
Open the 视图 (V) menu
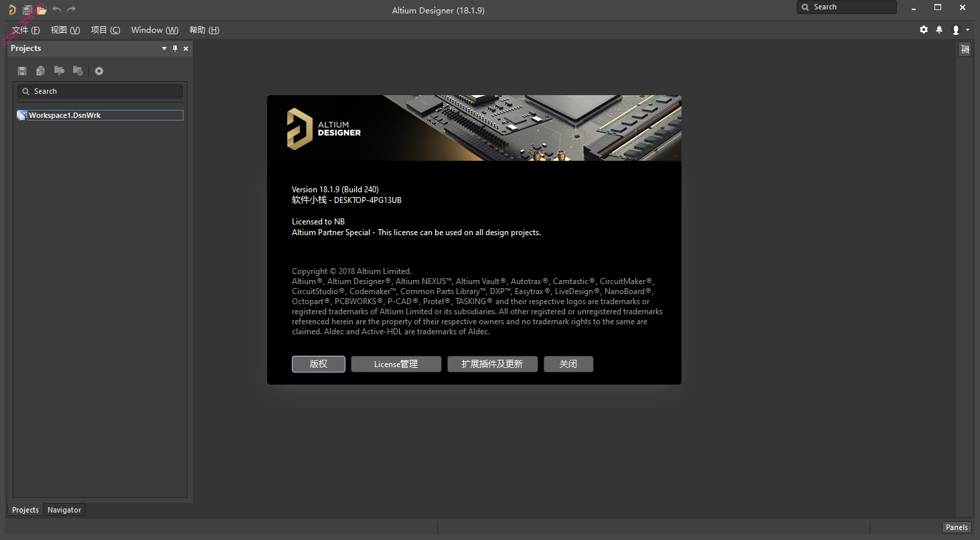pos(66,30)
